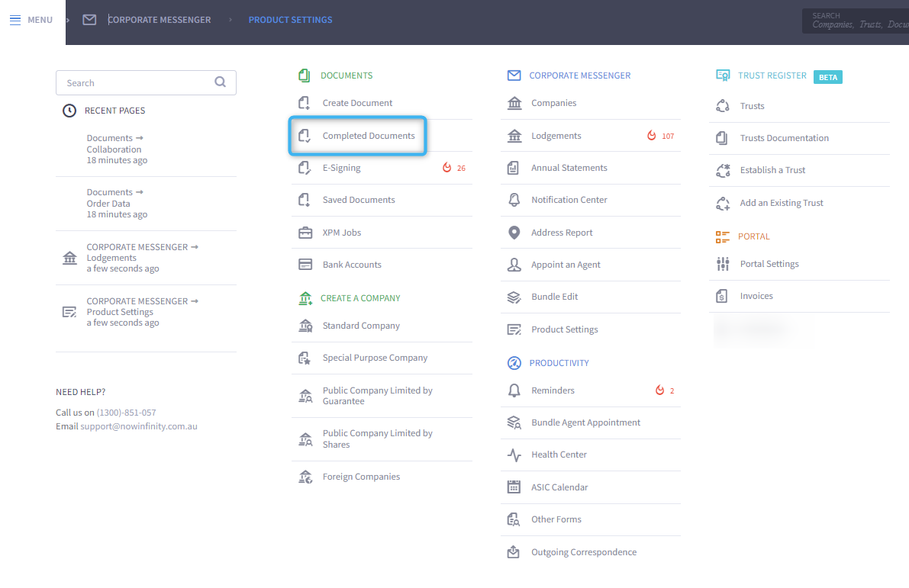Click the CREATE A COMPANY heading
Image resolution: width=909 pixels, height=588 pixels.
[x=360, y=297]
